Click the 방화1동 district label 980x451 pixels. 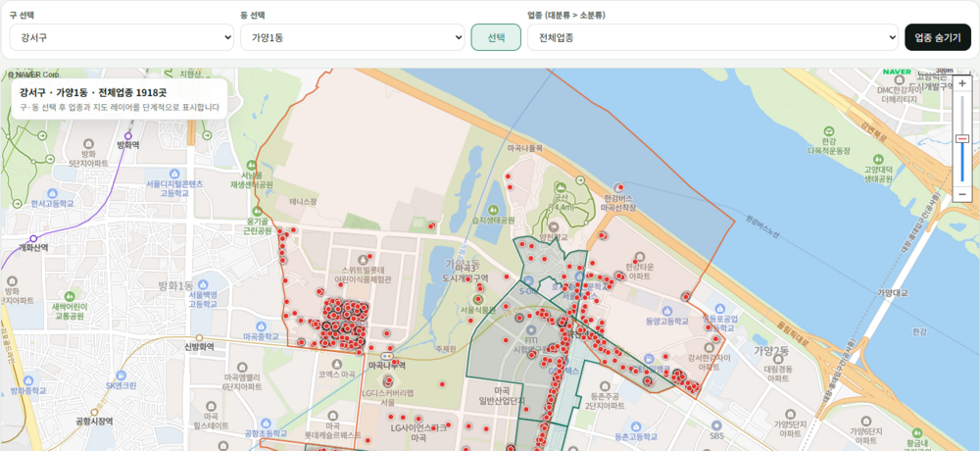click(176, 285)
